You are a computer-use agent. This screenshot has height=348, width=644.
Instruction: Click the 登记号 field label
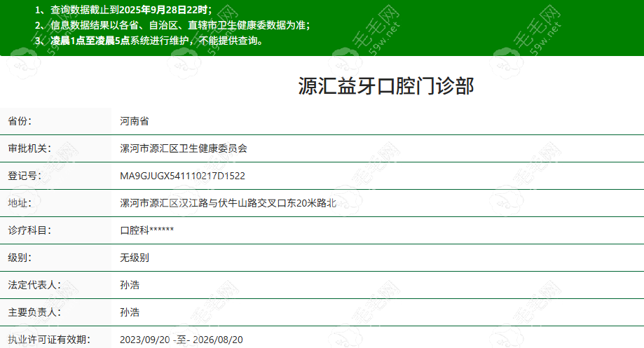(x=25, y=176)
